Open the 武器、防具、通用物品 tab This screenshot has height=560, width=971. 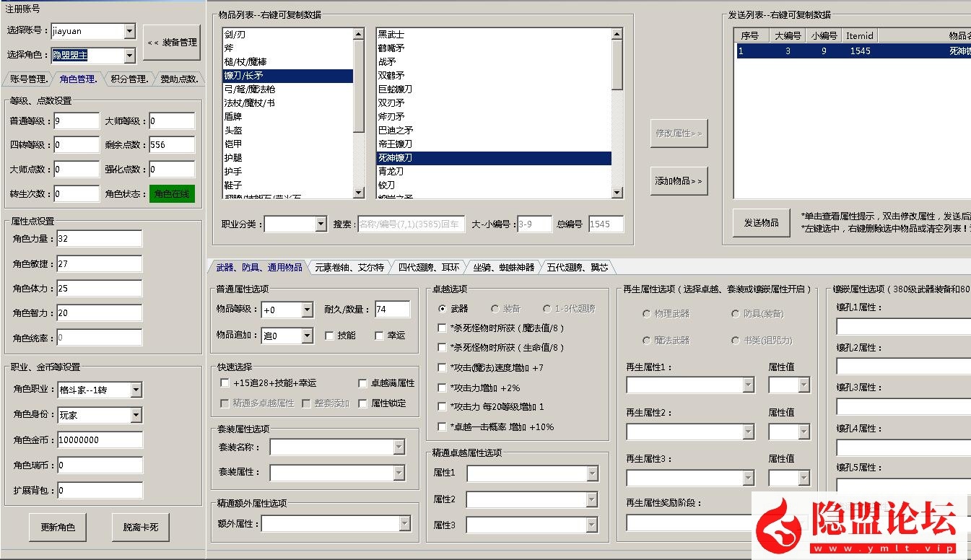(258, 267)
